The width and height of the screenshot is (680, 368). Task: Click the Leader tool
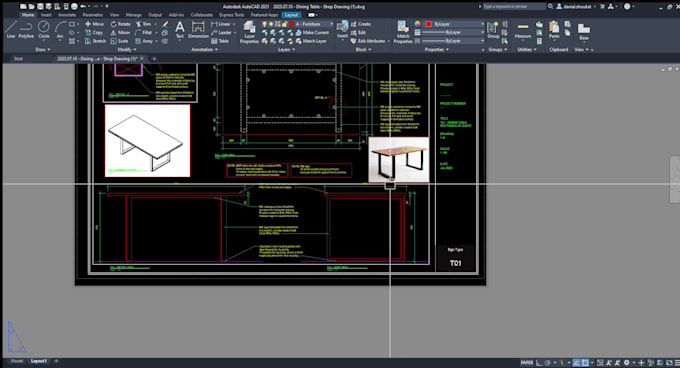221,33
